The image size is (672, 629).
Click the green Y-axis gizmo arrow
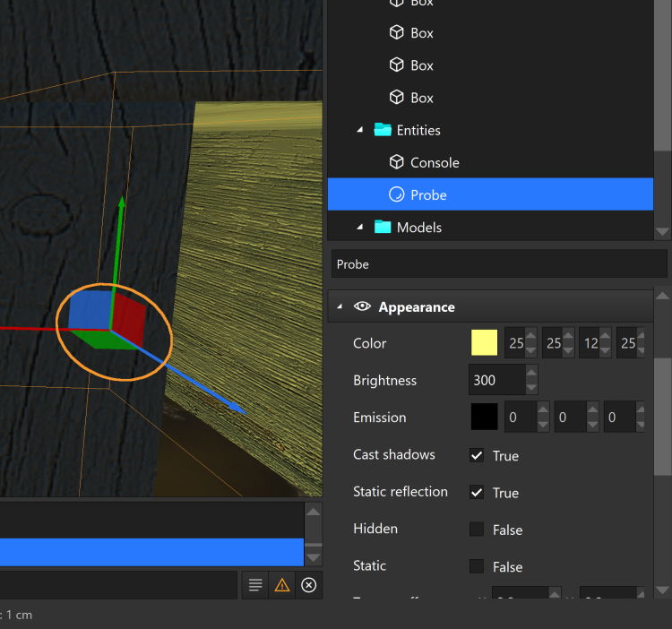pos(121,206)
